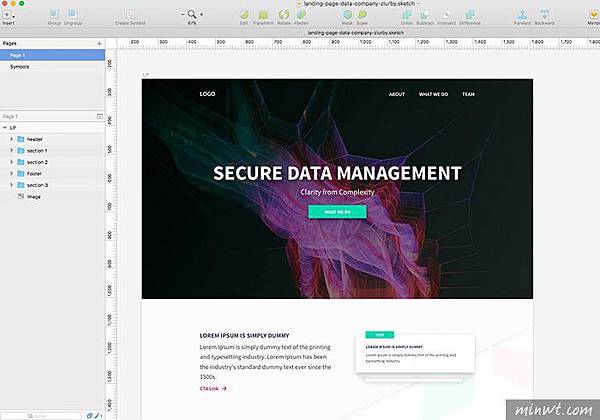Expand the Footer layer group
600x420 pixels.
click(11, 173)
